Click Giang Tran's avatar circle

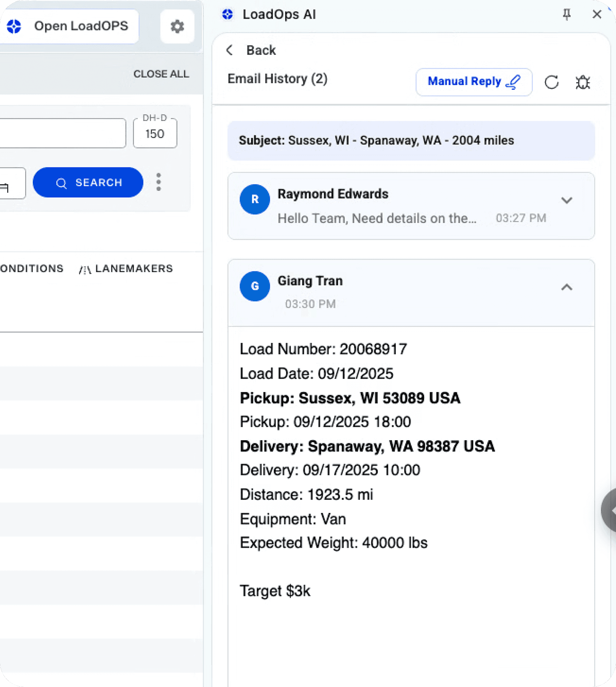pyautogui.click(x=254, y=286)
